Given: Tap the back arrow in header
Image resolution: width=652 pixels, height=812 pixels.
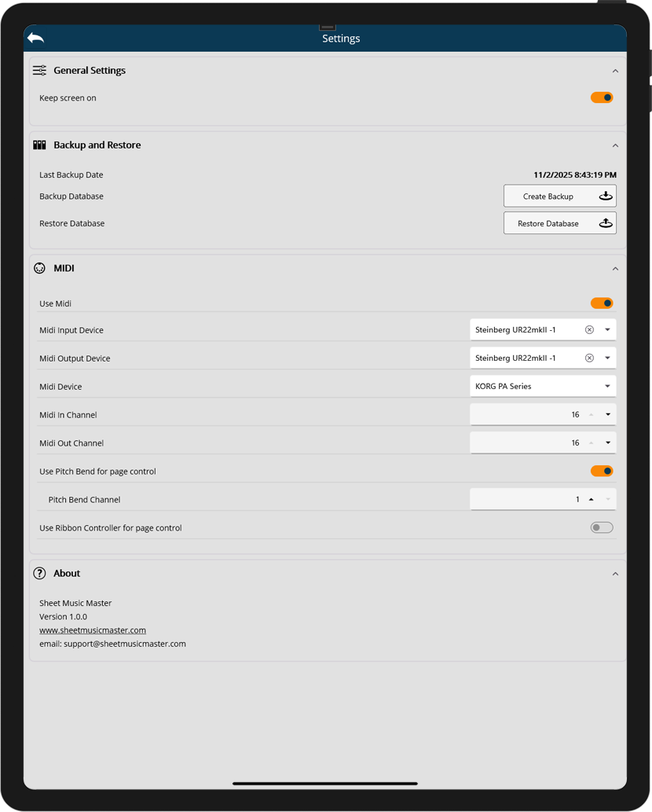Looking at the screenshot, I should point(35,38).
